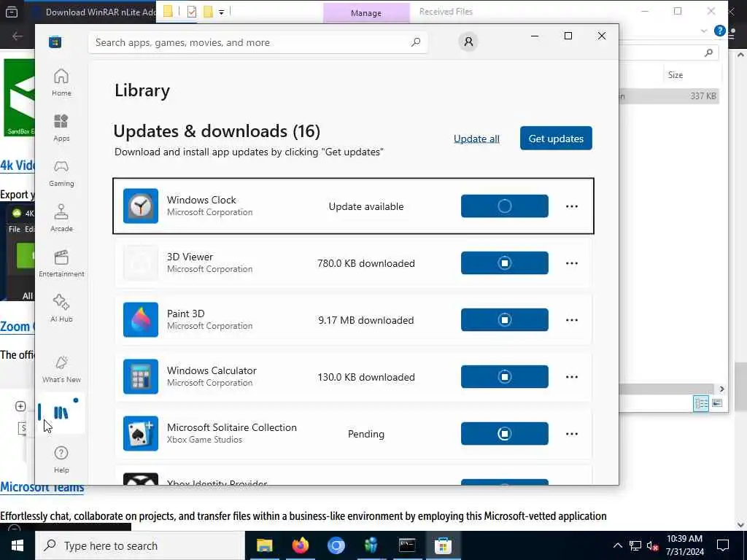Open Help in the Store sidebar
Viewport: 747px width, 560px height.
[61, 459]
